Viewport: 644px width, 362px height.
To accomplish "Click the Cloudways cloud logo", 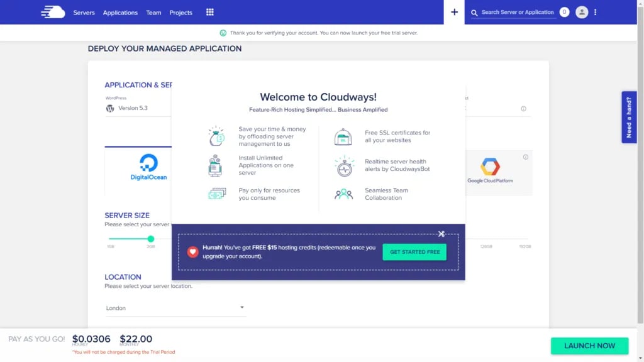I will [53, 13].
